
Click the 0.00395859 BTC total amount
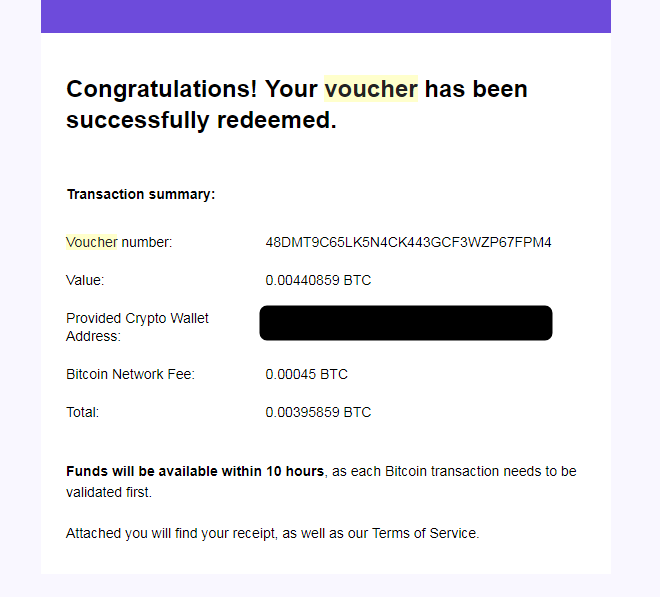(x=318, y=412)
